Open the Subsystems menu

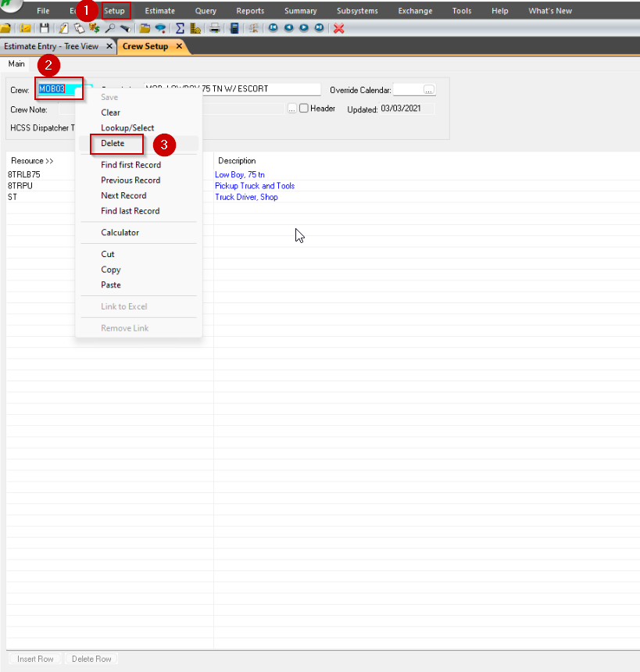point(357,11)
